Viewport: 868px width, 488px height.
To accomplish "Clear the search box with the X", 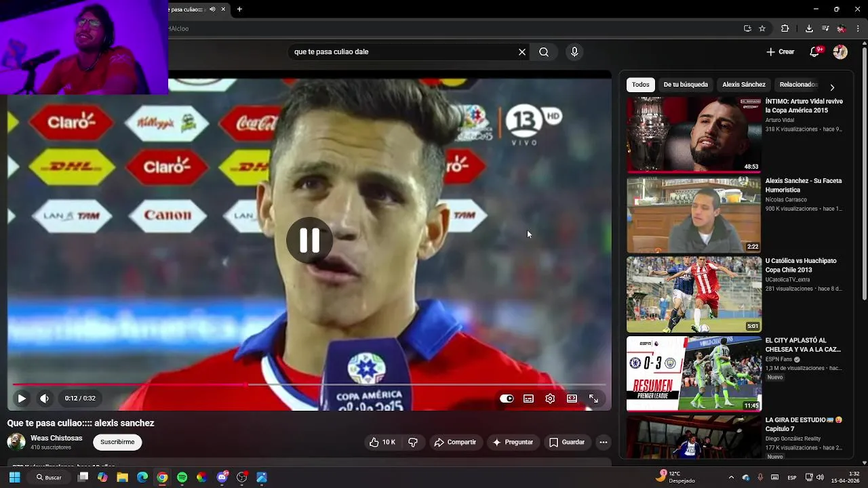I will click(x=522, y=52).
